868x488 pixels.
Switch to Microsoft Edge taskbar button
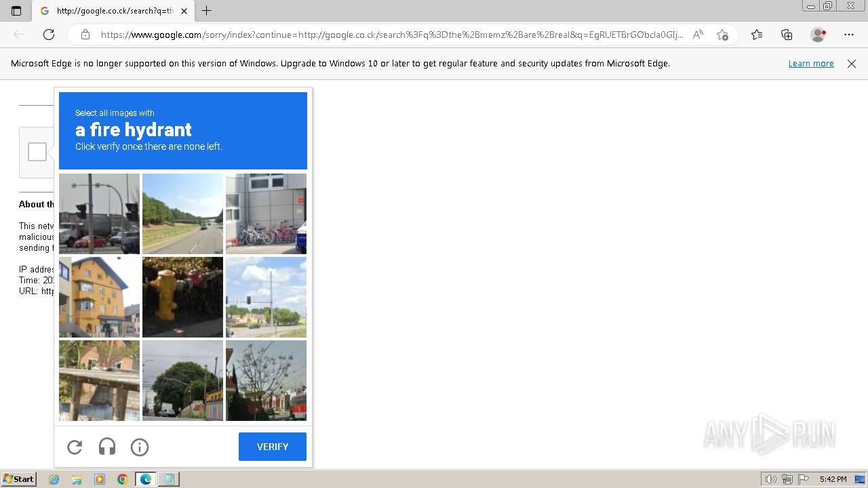(x=146, y=479)
